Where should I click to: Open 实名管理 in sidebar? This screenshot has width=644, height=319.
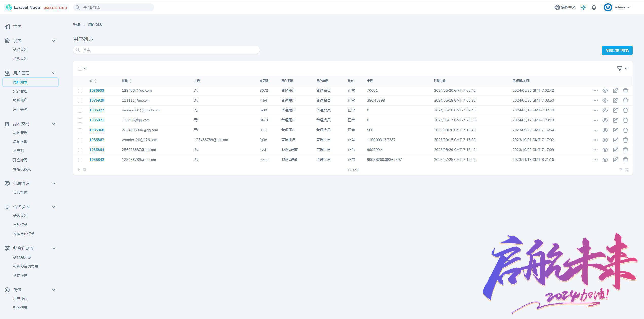pos(20,91)
